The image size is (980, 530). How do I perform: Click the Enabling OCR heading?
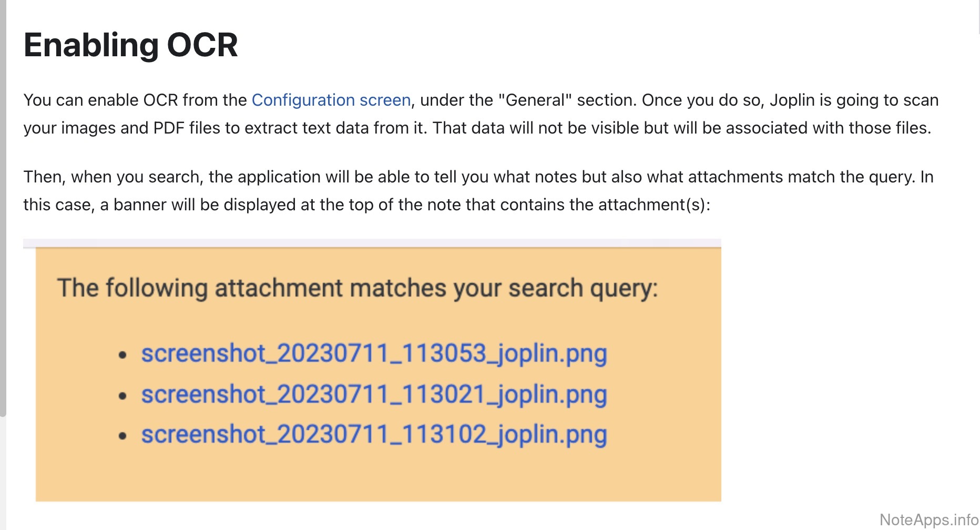coord(130,45)
